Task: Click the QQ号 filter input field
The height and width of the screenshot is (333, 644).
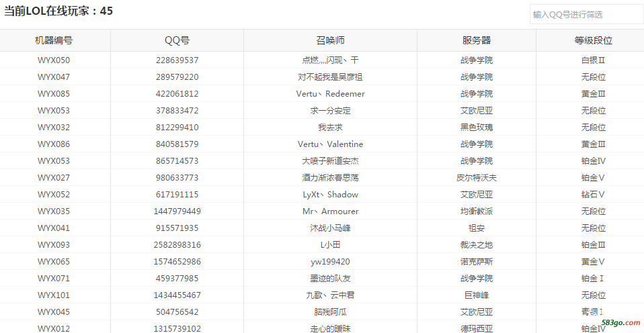Action: (587, 14)
